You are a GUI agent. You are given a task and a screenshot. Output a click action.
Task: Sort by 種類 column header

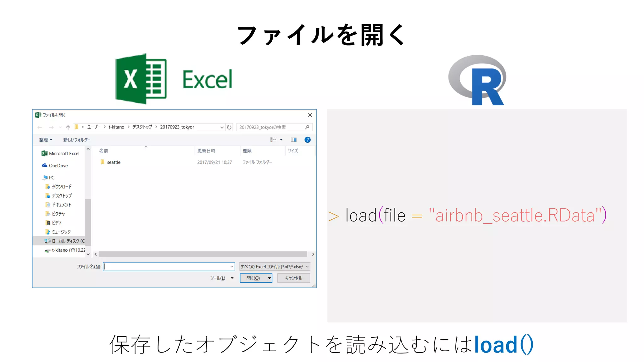pyautogui.click(x=247, y=151)
